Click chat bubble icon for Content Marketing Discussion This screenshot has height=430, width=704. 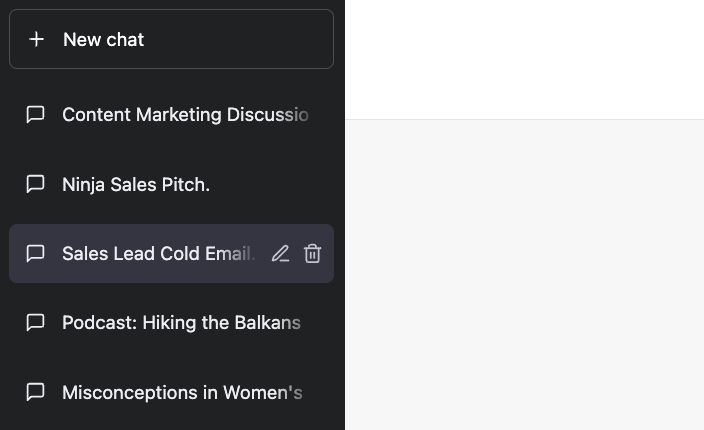point(35,115)
